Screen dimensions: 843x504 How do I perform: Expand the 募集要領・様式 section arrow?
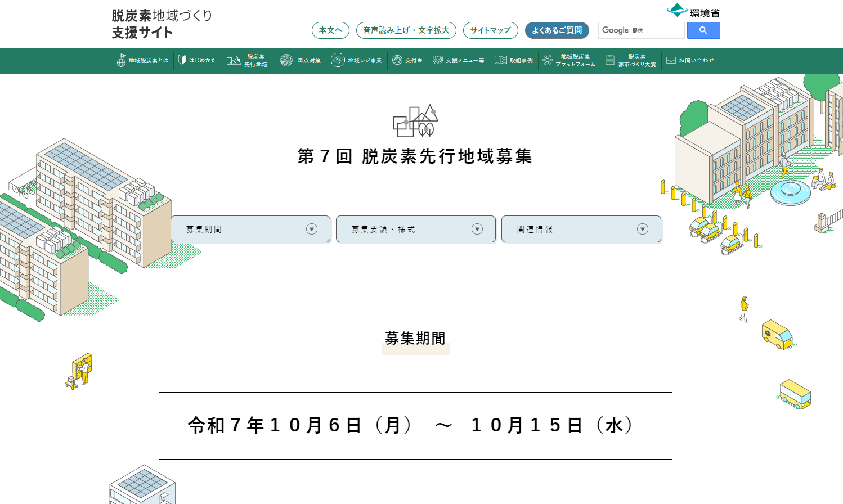pos(477,229)
